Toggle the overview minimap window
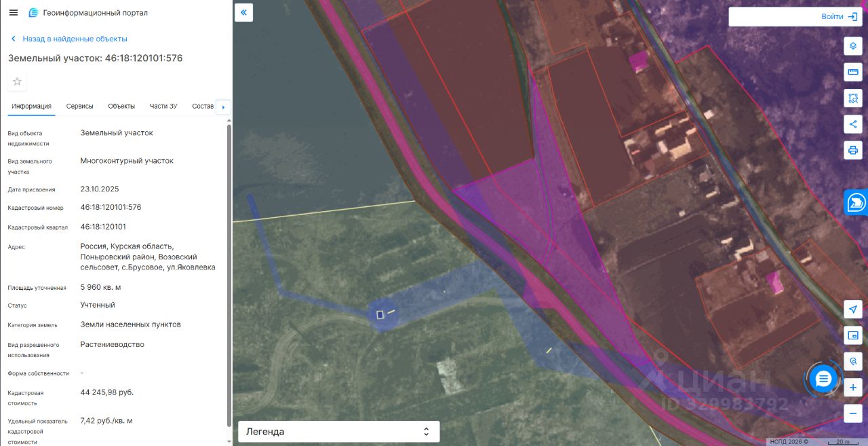Viewport: 868px width, 446px height. (x=853, y=335)
